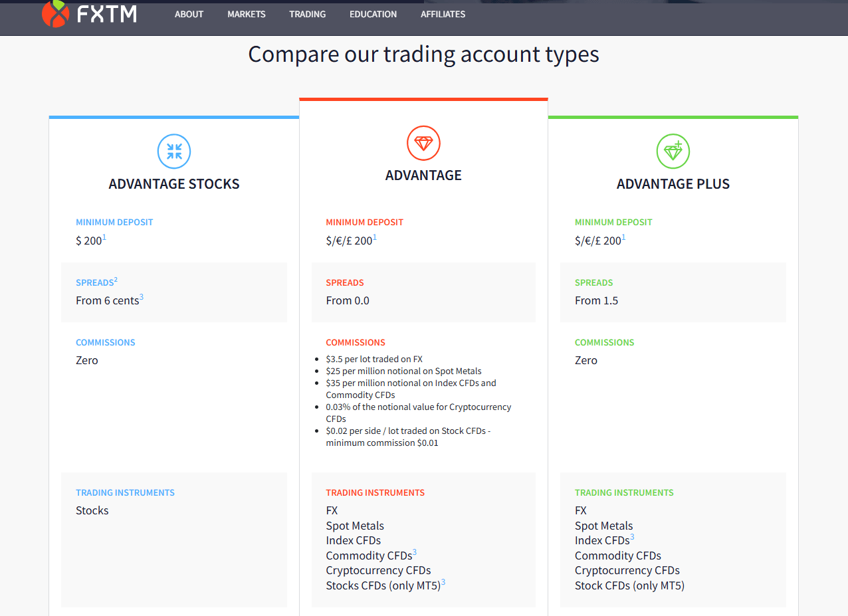Click footnote 2 beside Advantage Stocks SPREADS
Viewport: 848px width, 616px height.
coord(116,280)
